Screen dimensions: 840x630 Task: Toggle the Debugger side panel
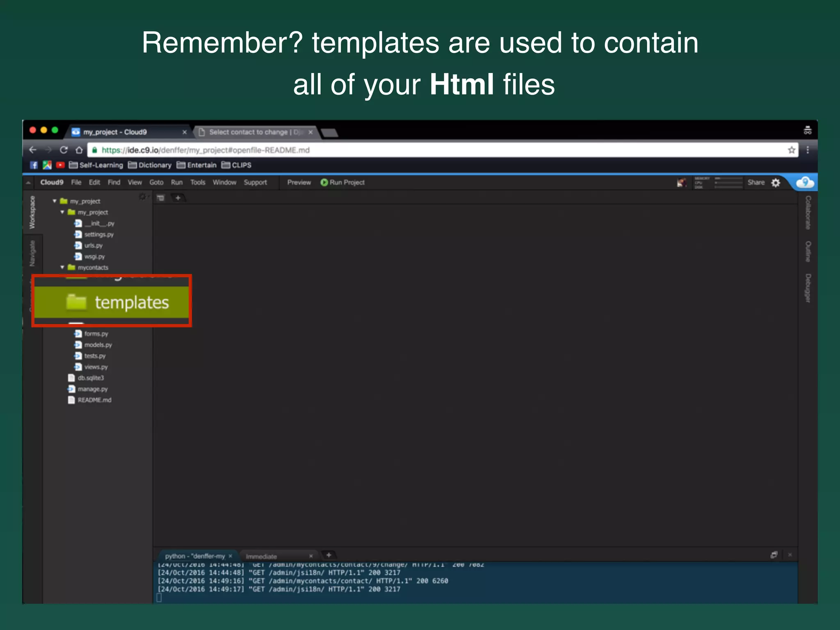(808, 288)
